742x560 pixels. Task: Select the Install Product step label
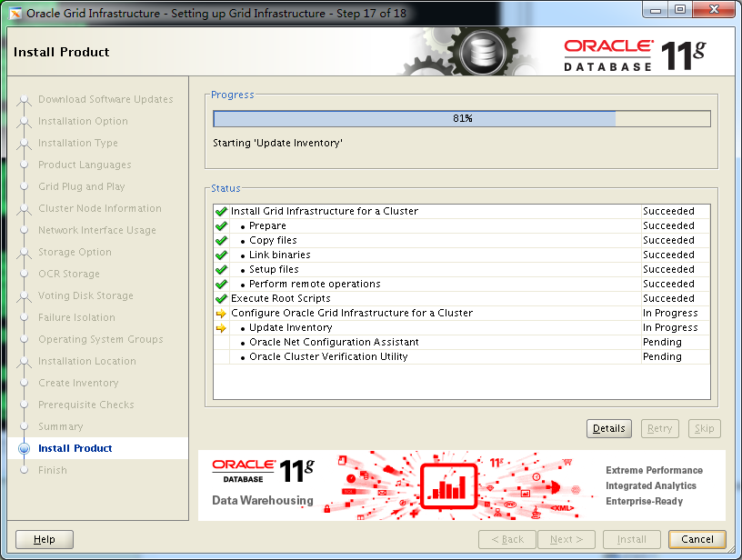[x=75, y=448]
